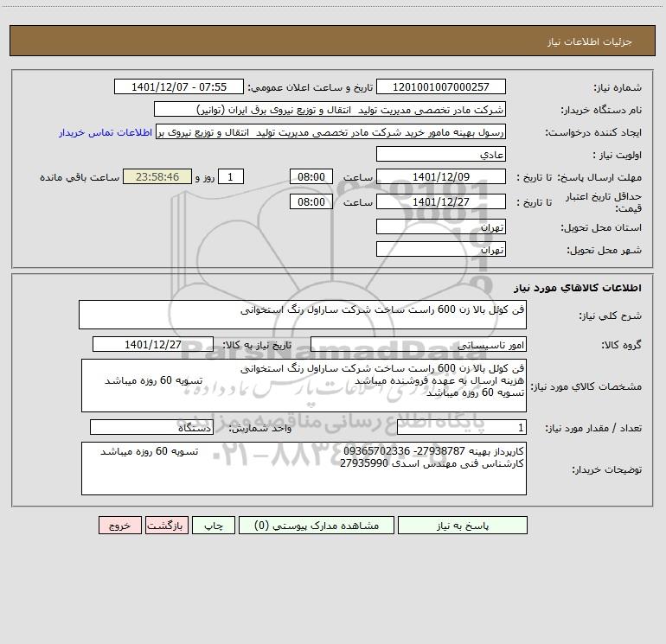
Task: Click the announcement date field 1401/12/07 - 07:55
Action: [x=179, y=86]
